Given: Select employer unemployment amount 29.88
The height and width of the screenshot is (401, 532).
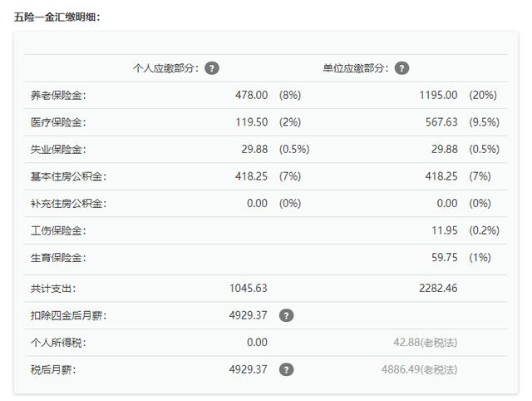Looking at the screenshot, I should tap(445, 149).
